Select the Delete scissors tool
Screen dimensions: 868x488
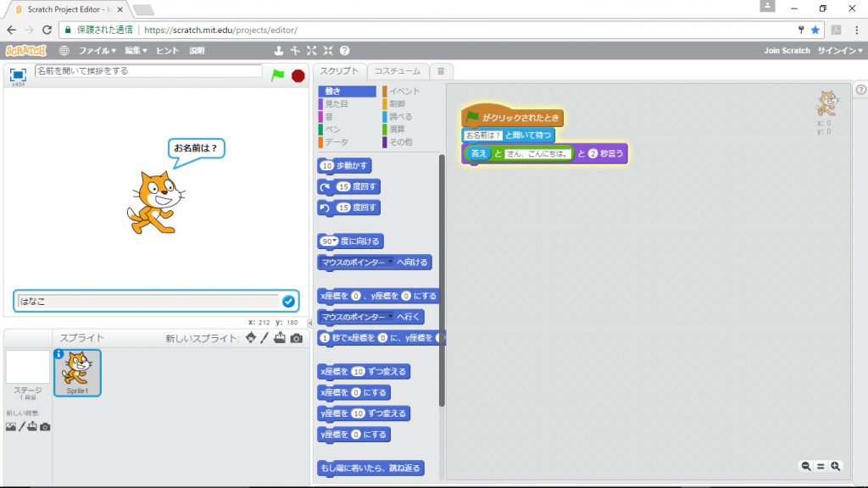295,50
